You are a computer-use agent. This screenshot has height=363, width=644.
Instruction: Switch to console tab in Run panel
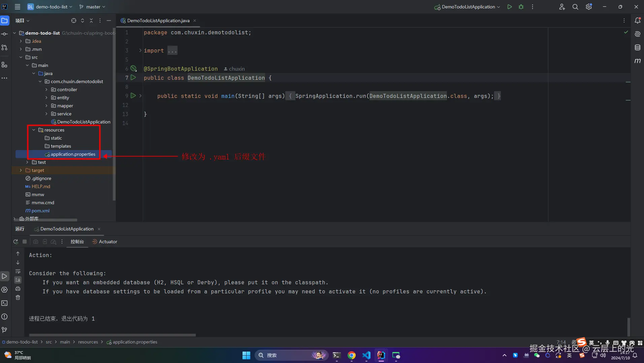(x=77, y=242)
